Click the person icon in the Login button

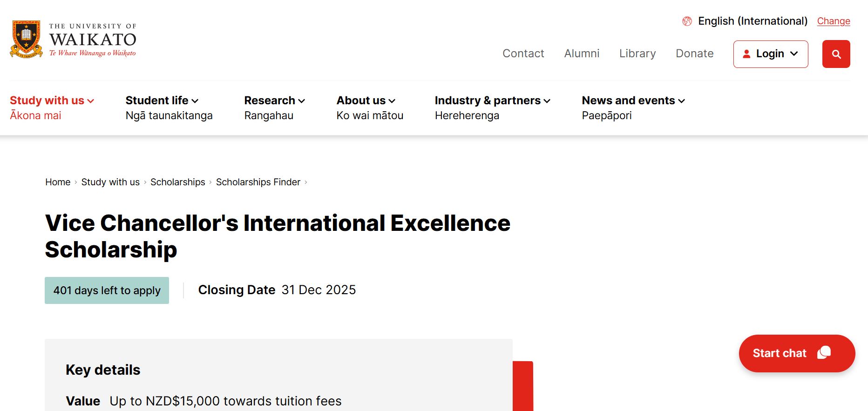746,54
